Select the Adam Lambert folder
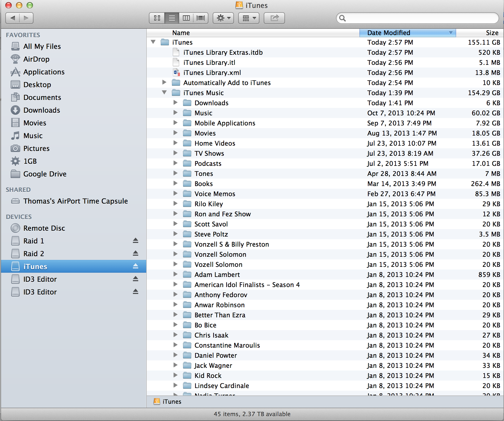 point(325,275)
